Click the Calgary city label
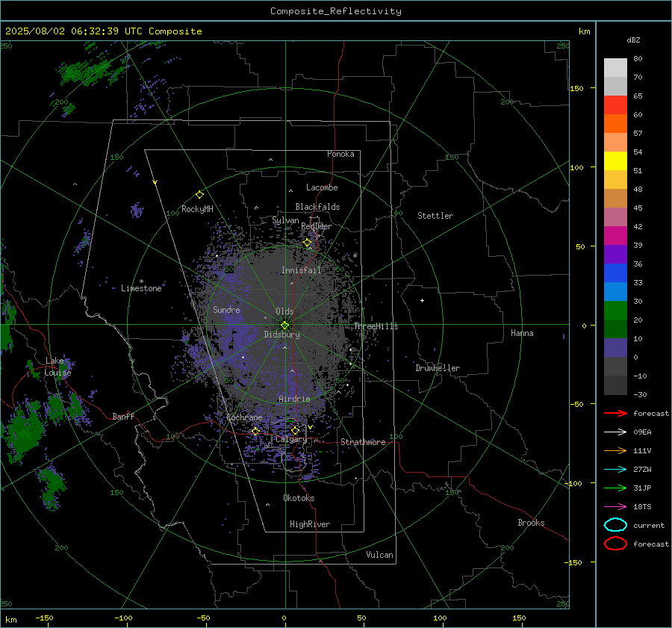Image resolution: width=672 pixels, height=628 pixels. coord(291,439)
